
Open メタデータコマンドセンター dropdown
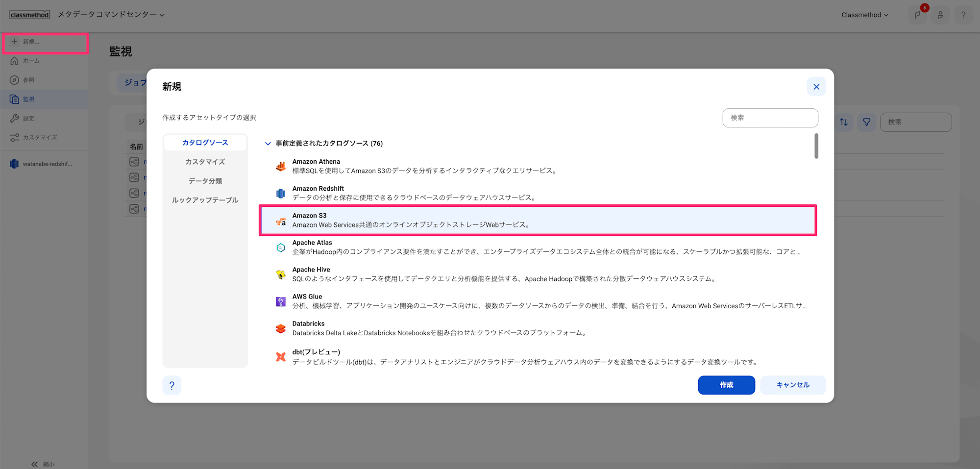coord(111,15)
